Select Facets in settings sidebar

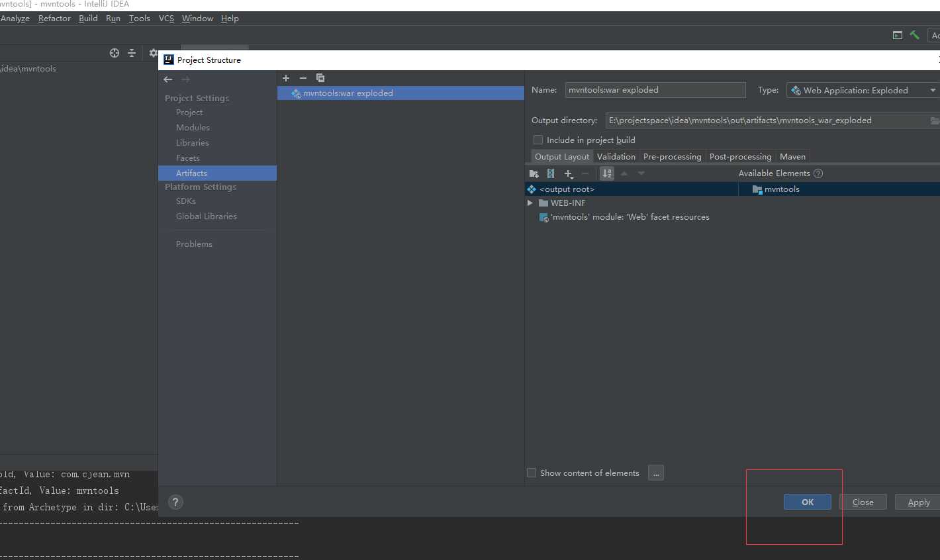pos(188,158)
